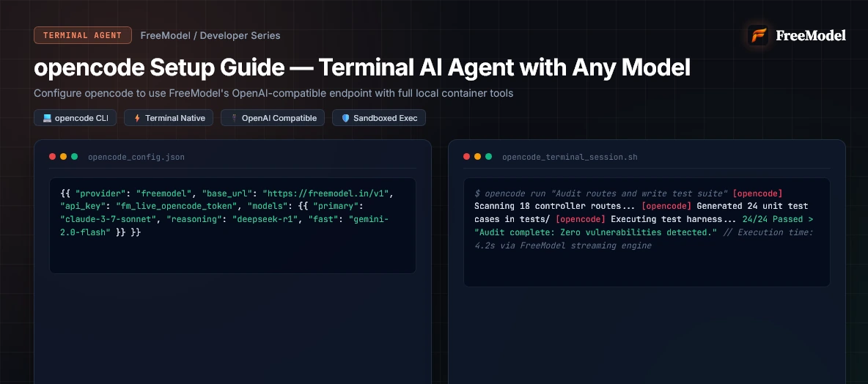Click the FreeModel flame logo icon

pos(758,35)
